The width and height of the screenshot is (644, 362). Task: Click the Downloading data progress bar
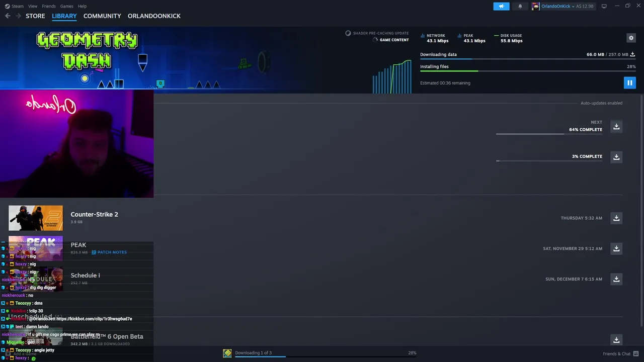(x=528, y=59)
